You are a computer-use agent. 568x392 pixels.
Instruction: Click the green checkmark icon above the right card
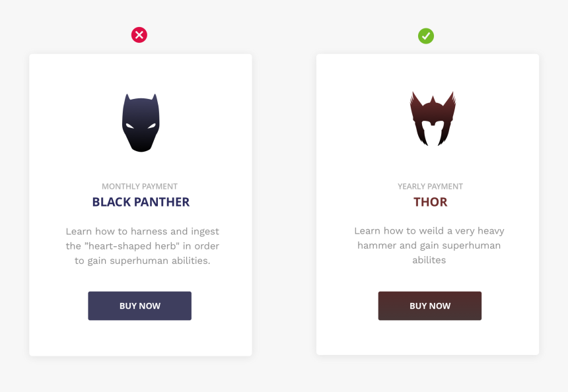[x=426, y=36]
